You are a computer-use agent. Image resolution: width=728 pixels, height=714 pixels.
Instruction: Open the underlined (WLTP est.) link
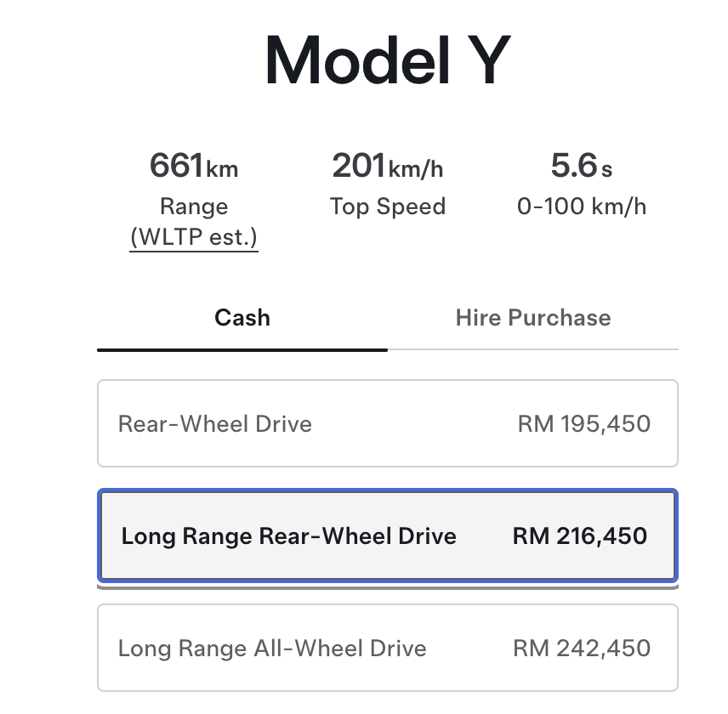[194, 237]
